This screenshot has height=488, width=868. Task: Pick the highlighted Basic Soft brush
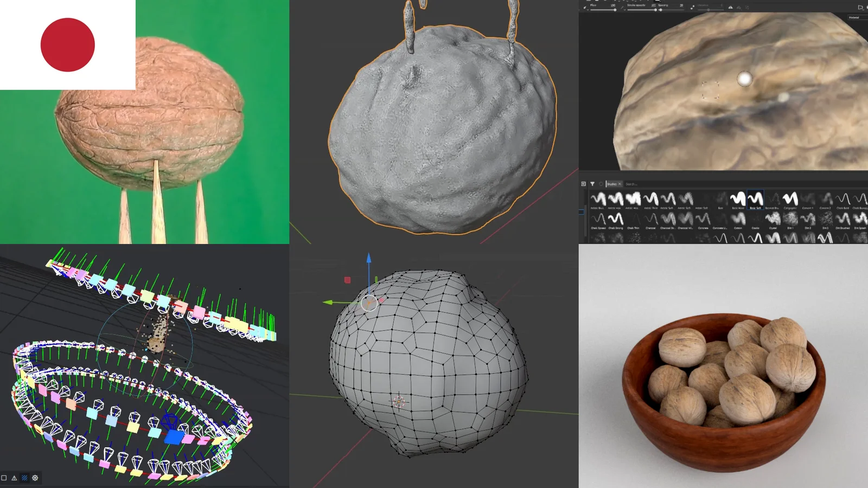coord(755,200)
